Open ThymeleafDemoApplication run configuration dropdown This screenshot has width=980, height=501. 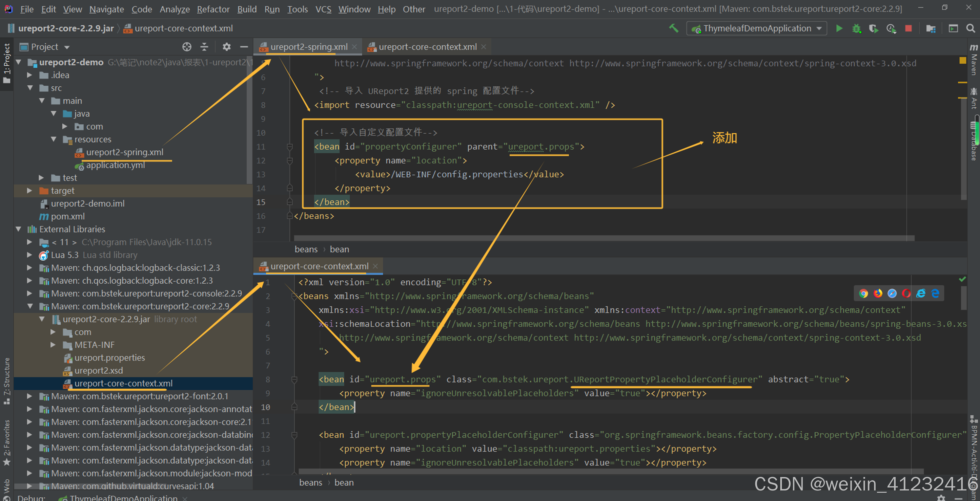[x=756, y=29]
